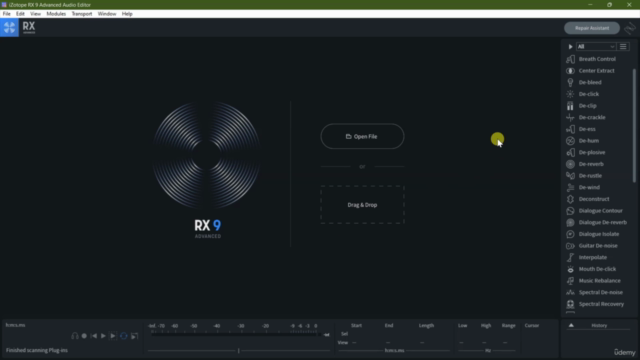Click the play selection button

[x=113, y=336]
